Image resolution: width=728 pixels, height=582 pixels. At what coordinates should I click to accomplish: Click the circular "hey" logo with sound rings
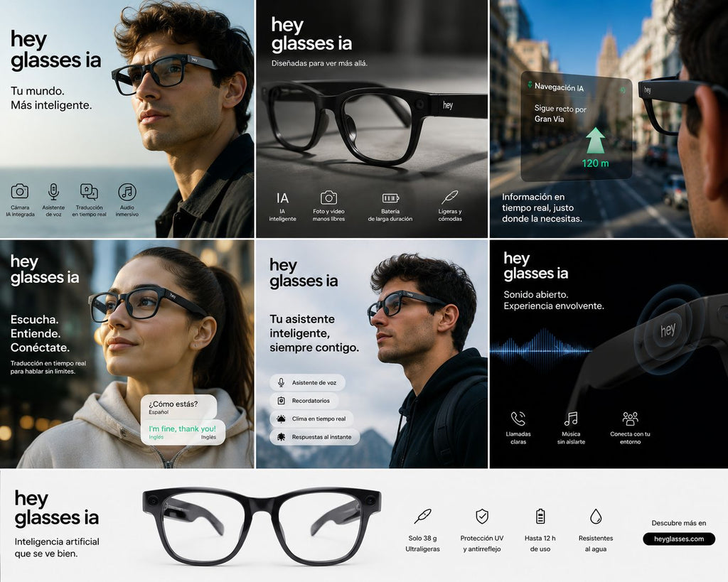click(668, 330)
